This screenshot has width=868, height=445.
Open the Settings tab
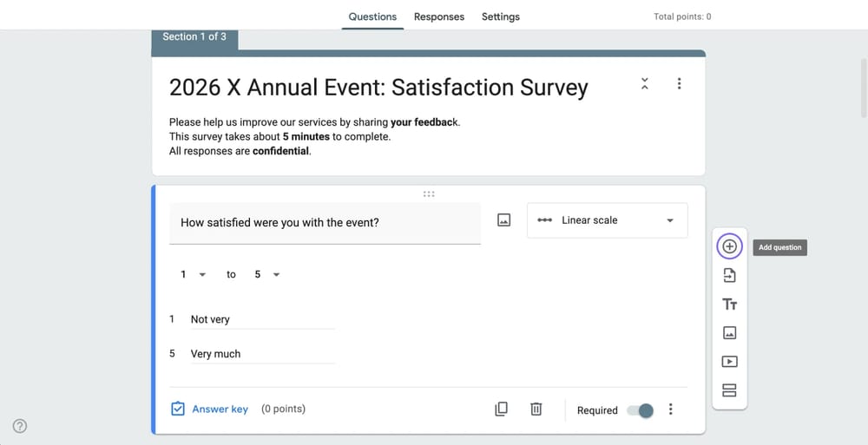point(500,16)
